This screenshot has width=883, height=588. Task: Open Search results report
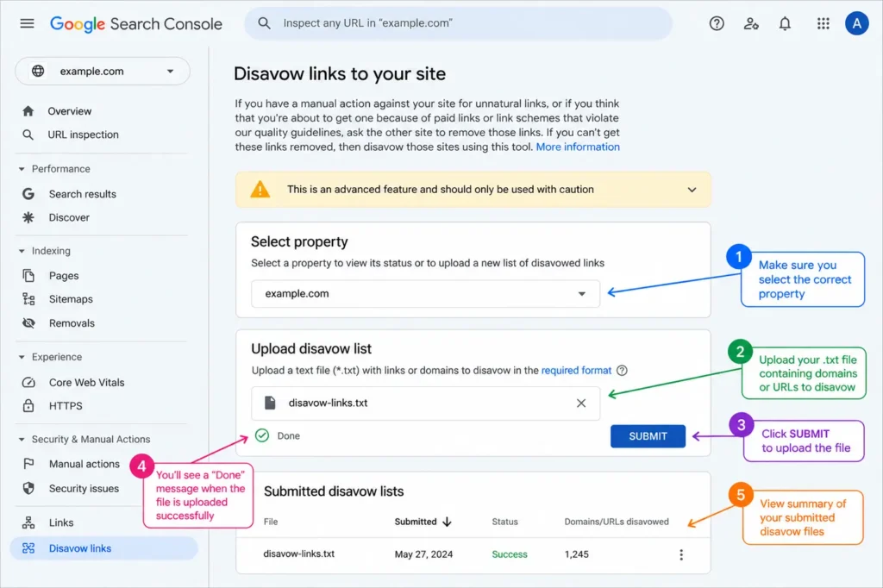[x=82, y=194]
